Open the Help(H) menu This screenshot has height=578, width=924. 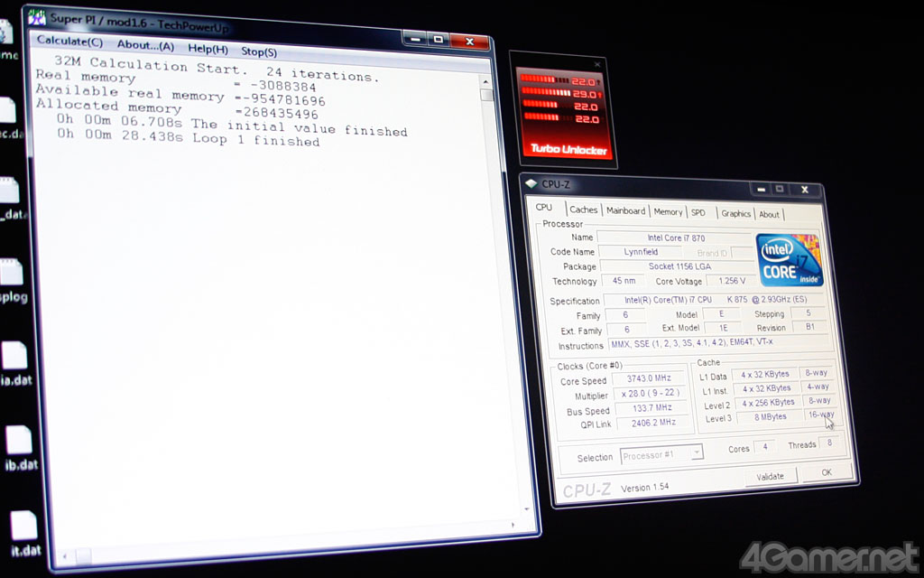[x=208, y=49]
